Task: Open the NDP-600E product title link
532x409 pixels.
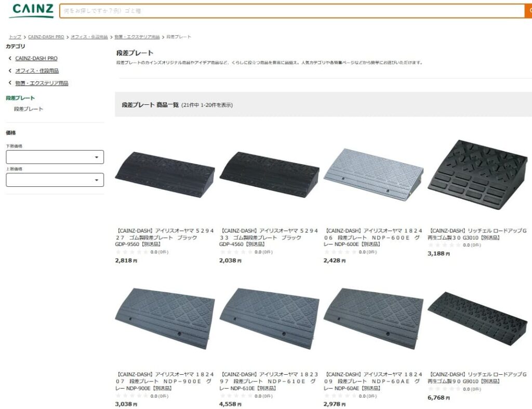Action: [x=373, y=237]
